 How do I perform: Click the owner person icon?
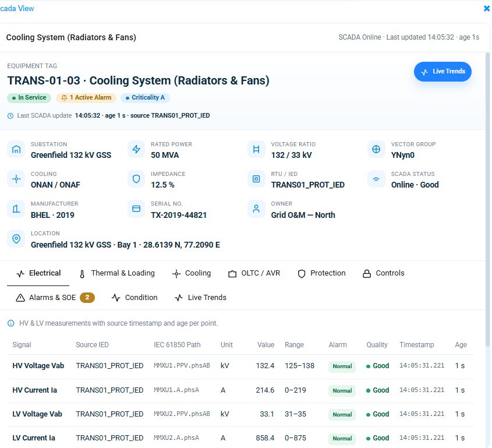click(x=256, y=209)
